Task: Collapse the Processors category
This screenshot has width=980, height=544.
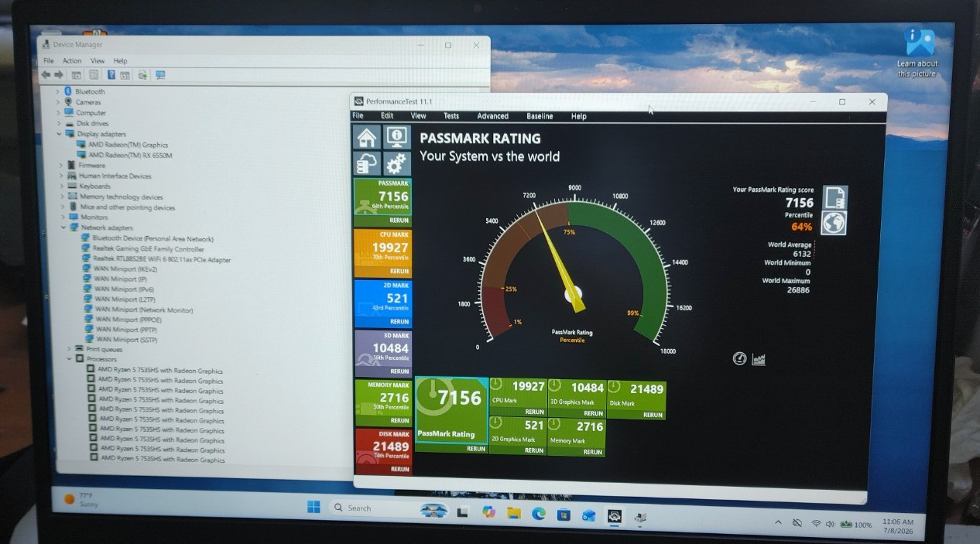Action: pyautogui.click(x=69, y=359)
